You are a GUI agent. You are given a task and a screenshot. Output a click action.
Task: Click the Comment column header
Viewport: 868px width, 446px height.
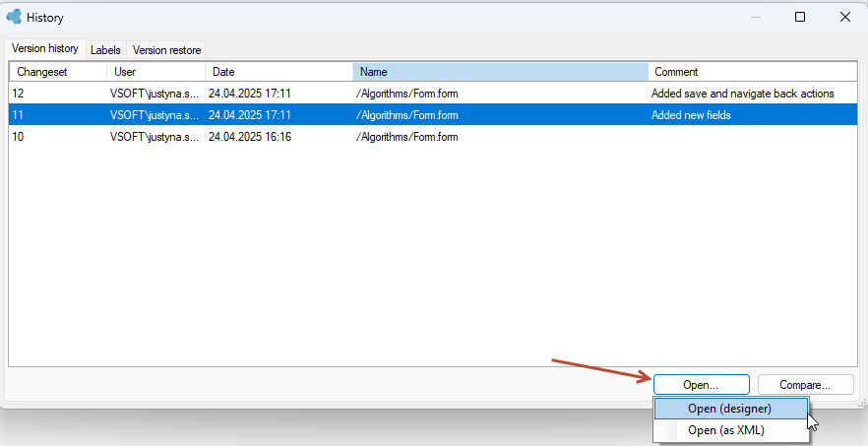click(x=752, y=72)
